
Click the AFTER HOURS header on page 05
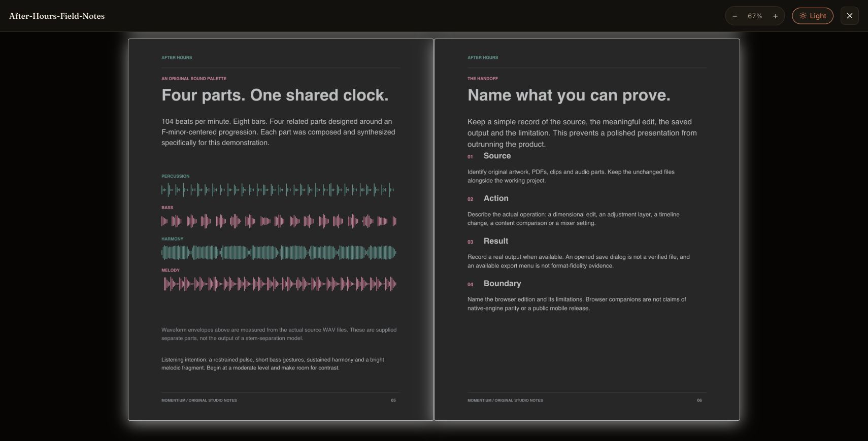177,58
